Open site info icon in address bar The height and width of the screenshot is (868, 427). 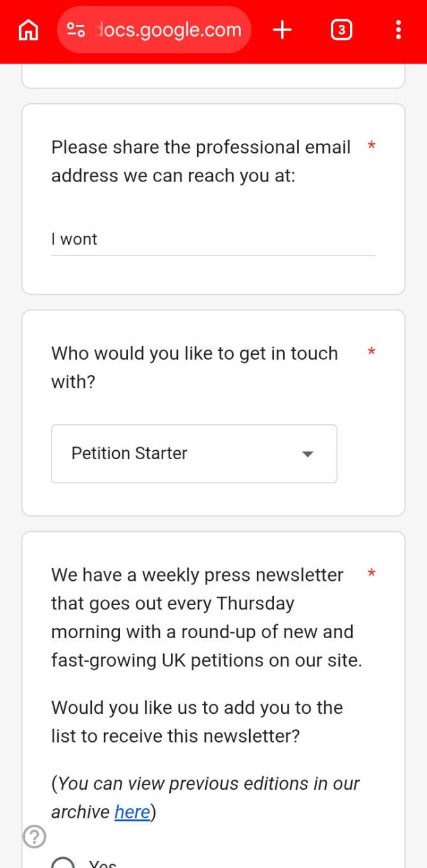click(x=76, y=30)
